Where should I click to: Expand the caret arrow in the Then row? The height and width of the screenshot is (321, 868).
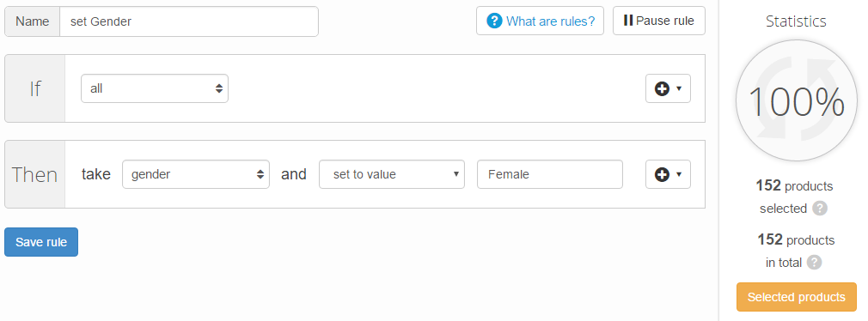click(x=679, y=174)
